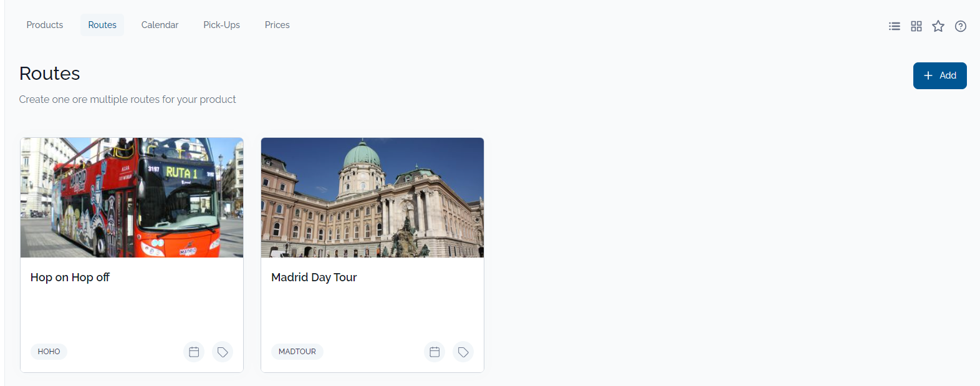Open the Madrid palace photo thumbnail

pyautogui.click(x=372, y=198)
